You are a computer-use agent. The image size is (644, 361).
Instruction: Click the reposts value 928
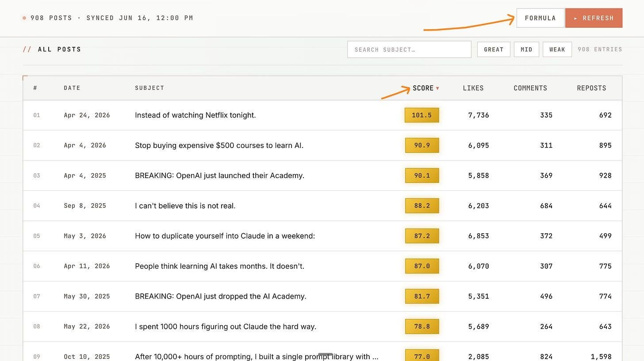click(x=605, y=175)
